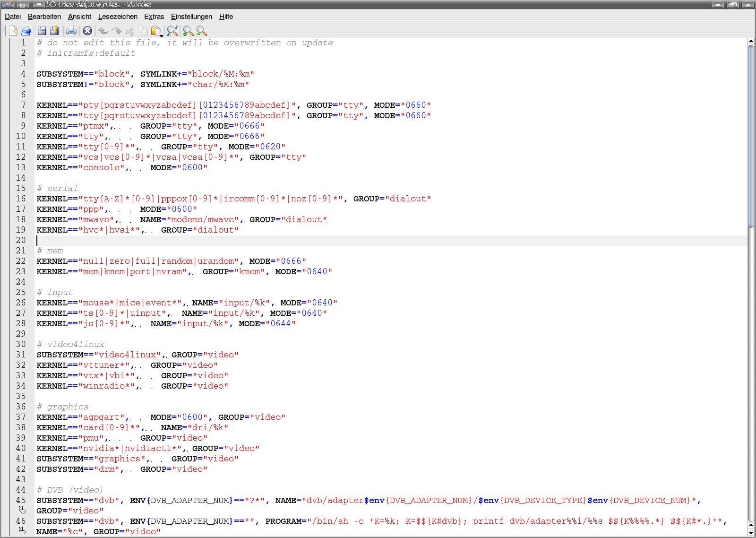The width and height of the screenshot is (756, 538).
Task: Click the bottom-most scrollbar down arrow
Action: [x=751, y=533]
